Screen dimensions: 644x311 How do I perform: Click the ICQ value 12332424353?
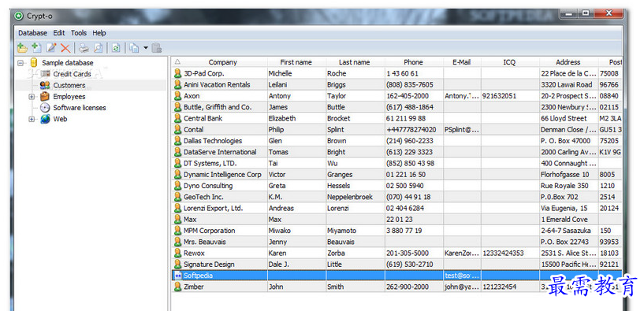(503, 253)
